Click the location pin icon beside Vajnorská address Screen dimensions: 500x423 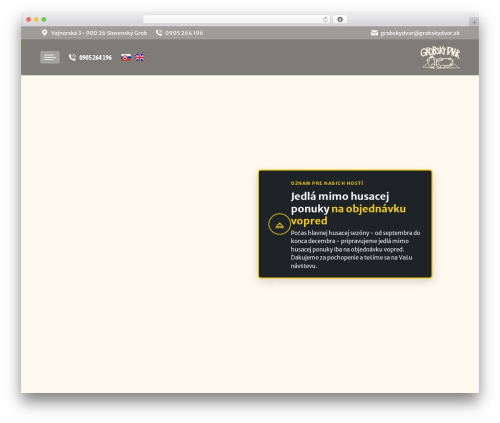(x=44, y=33)
